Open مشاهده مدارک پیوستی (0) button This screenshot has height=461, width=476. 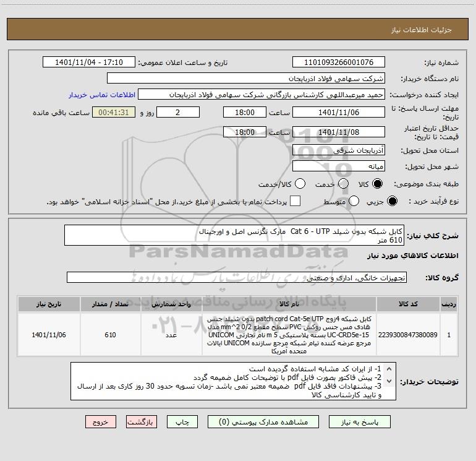click(x=263, y=422)
